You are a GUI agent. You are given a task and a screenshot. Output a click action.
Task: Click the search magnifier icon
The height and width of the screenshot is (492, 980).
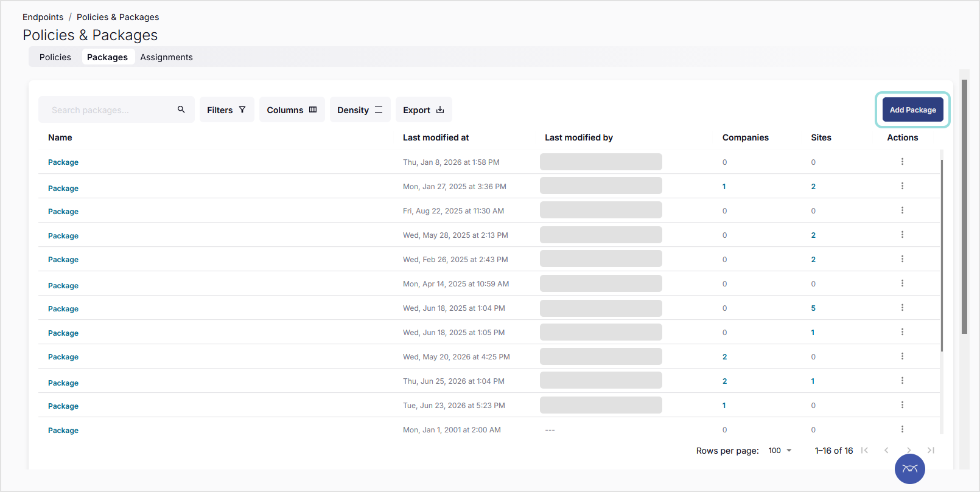[x=181, y=109]
